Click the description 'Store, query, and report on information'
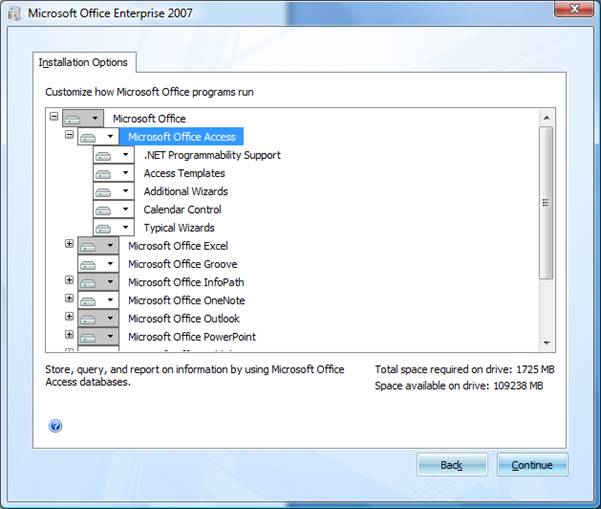This screenshot has width=601, height=509. 195,376
